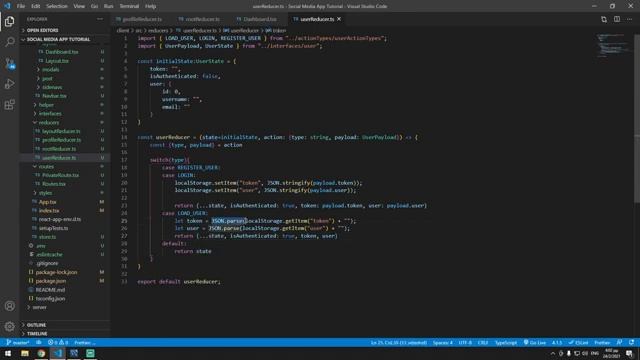Open File Explorer from the taskbar
Viewport: 640px width, 360px height.
click(25, 353)
